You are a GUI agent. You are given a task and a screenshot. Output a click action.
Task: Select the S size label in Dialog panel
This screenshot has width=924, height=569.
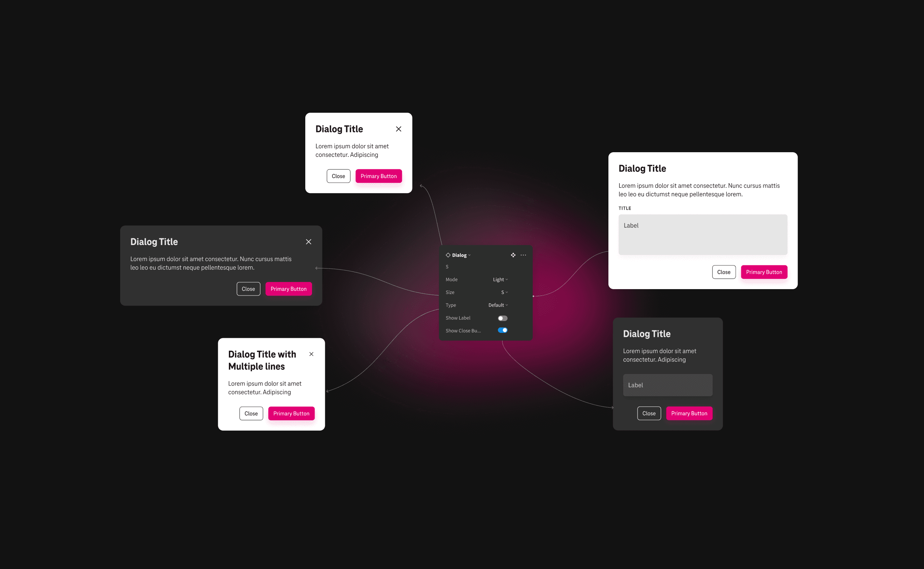click(x=447, y=267)
